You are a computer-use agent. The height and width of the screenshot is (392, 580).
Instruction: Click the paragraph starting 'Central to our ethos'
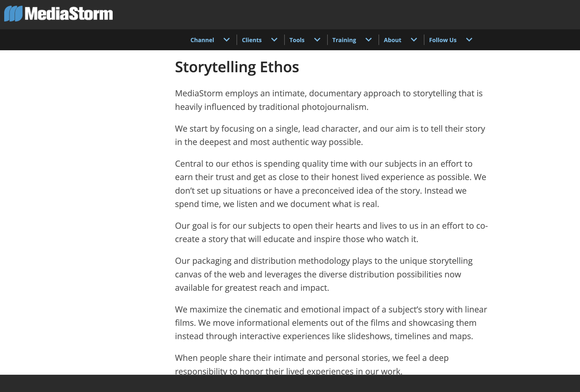pyautogui.click(x=330, y=184)
